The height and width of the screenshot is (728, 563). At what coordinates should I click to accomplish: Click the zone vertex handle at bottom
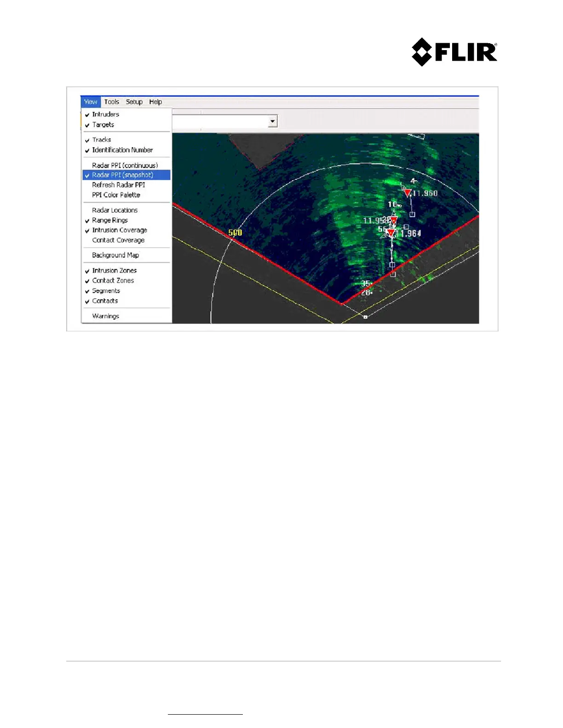pos(365,317)
